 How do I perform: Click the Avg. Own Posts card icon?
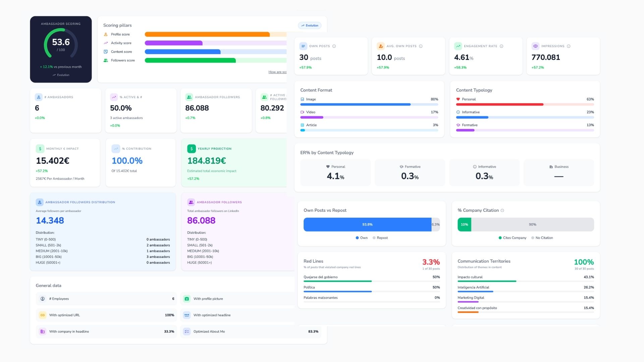pos(381,46)
